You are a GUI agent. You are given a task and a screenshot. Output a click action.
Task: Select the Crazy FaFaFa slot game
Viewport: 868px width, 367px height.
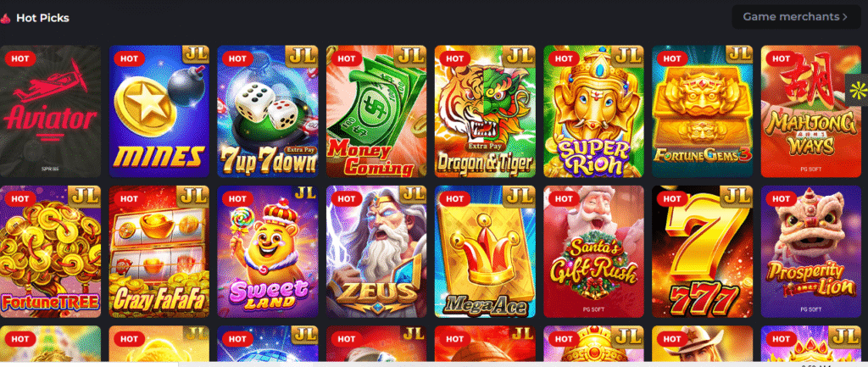(x=159, y=252)
